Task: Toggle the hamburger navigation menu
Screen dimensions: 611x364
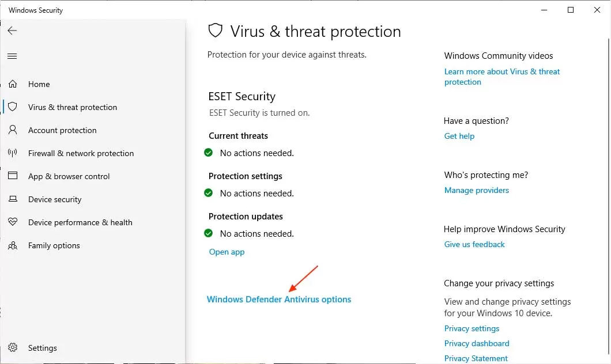Action: click(x=12, y=56)
